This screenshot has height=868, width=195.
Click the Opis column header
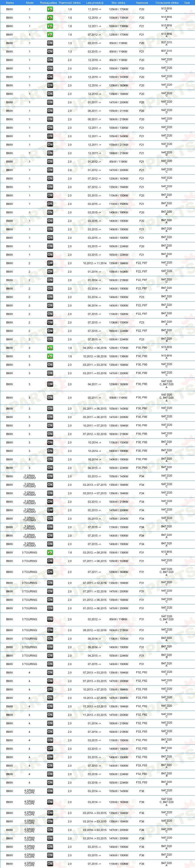(x=187, y=3)
